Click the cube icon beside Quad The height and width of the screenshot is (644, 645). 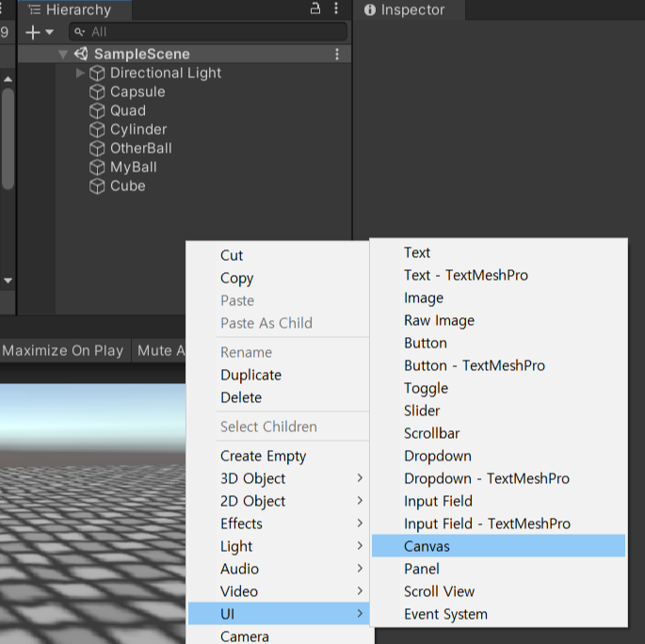[x=97, y=111]
